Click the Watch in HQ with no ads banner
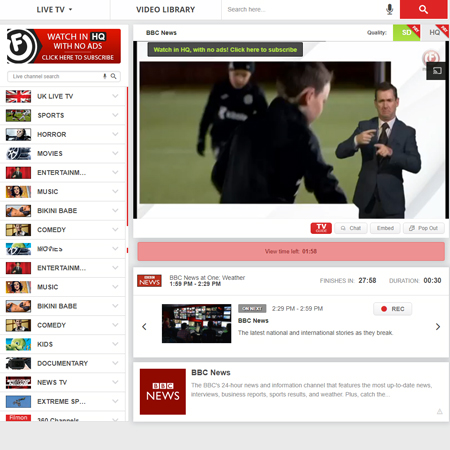This screenshot has width=450, height=450. [64, 46]
